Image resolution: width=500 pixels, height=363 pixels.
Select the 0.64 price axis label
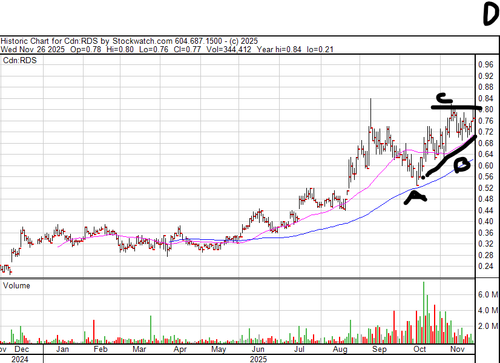[486, 154]
